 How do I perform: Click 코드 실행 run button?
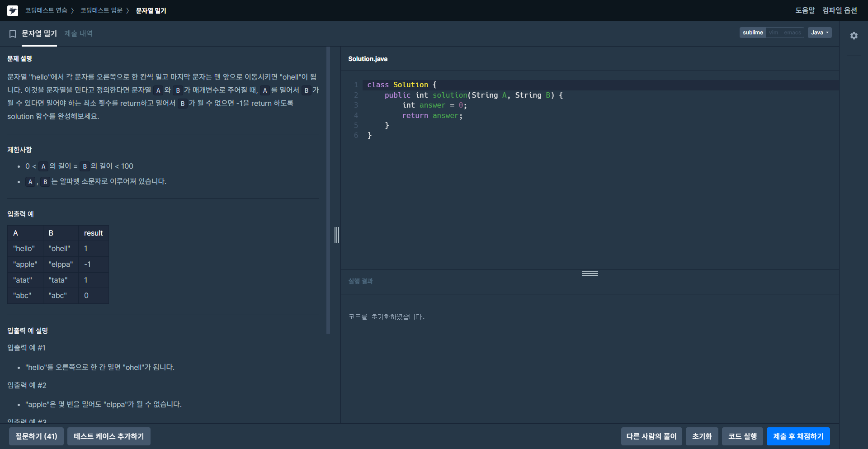(742, 436)
